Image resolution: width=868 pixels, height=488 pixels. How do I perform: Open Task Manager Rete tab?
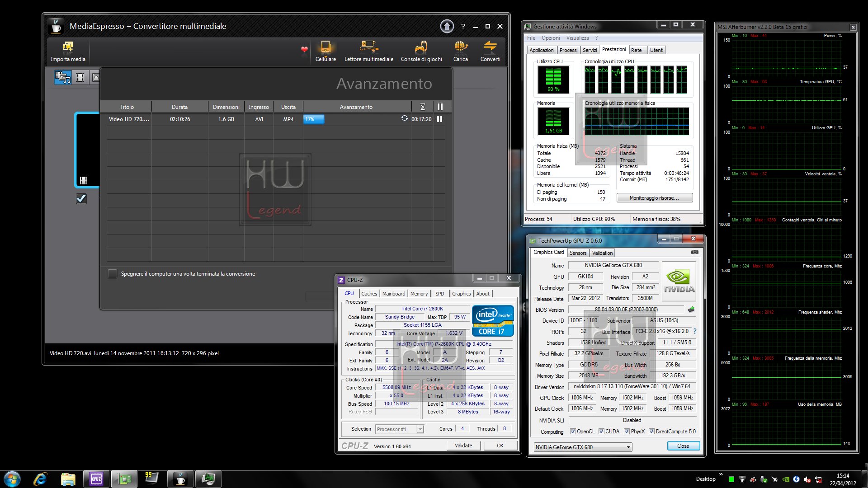pos(637,50)
